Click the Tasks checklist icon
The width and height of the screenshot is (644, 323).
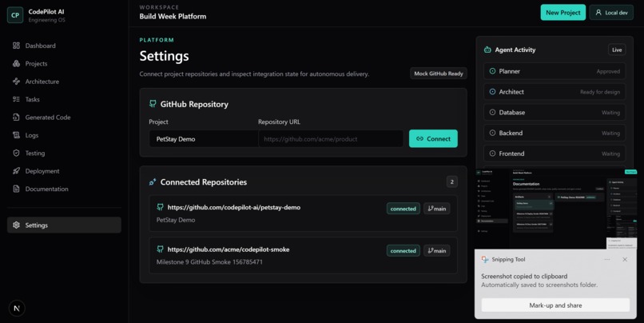pyautogui.click(x=17, y=99)
